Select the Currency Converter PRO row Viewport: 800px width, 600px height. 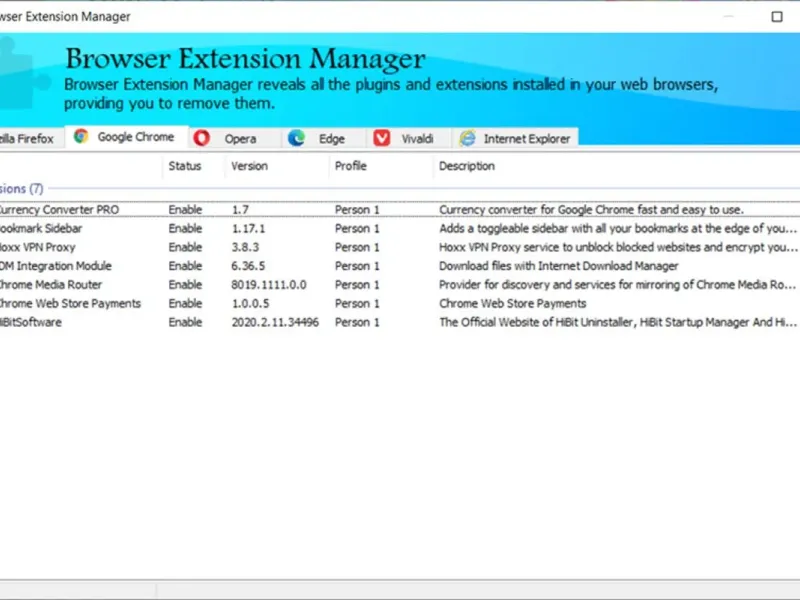click(x=400, y=210)
